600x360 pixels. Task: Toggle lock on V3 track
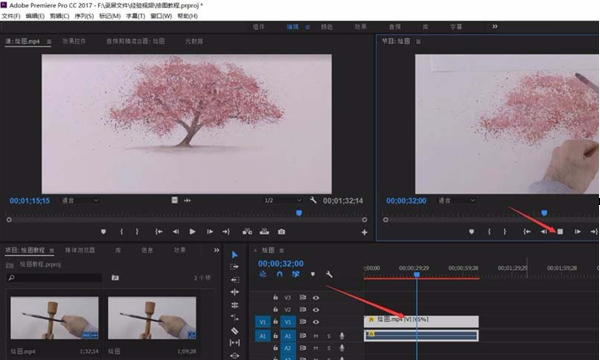tap(276, 297)
